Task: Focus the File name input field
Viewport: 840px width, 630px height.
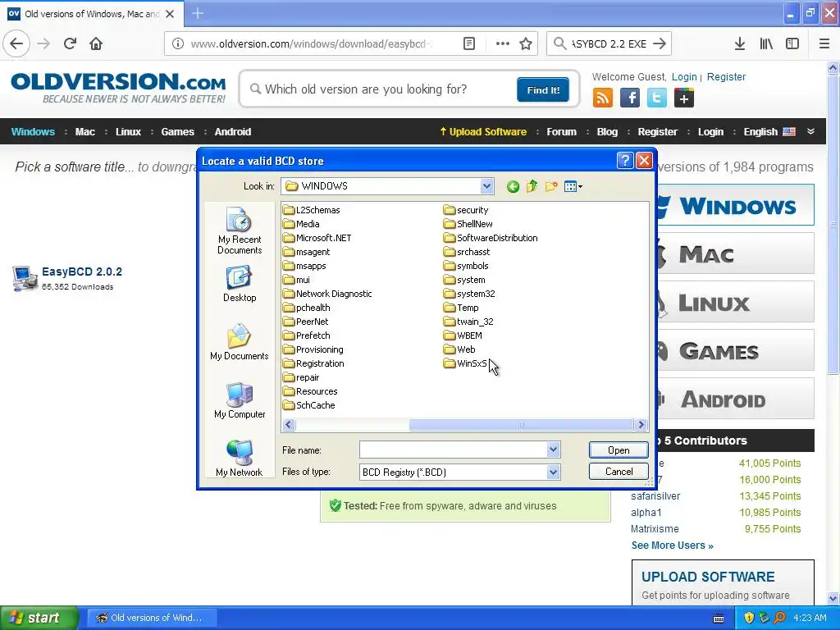Action: (453, 450)
